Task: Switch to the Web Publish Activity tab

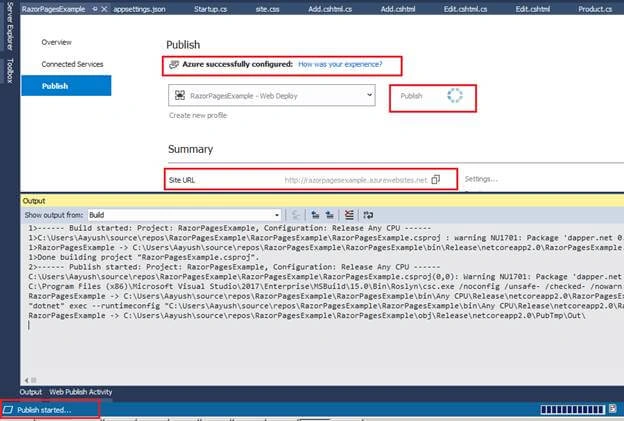Action: 81,392
